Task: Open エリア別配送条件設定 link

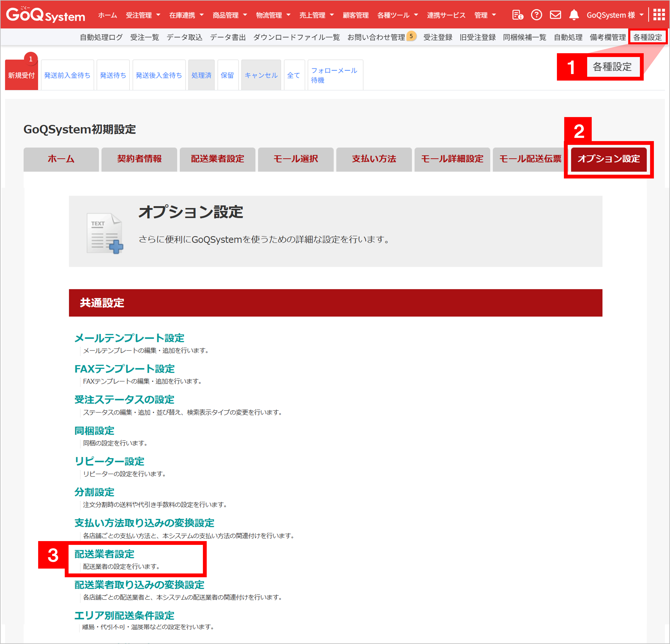Action: tap(124, 616)
